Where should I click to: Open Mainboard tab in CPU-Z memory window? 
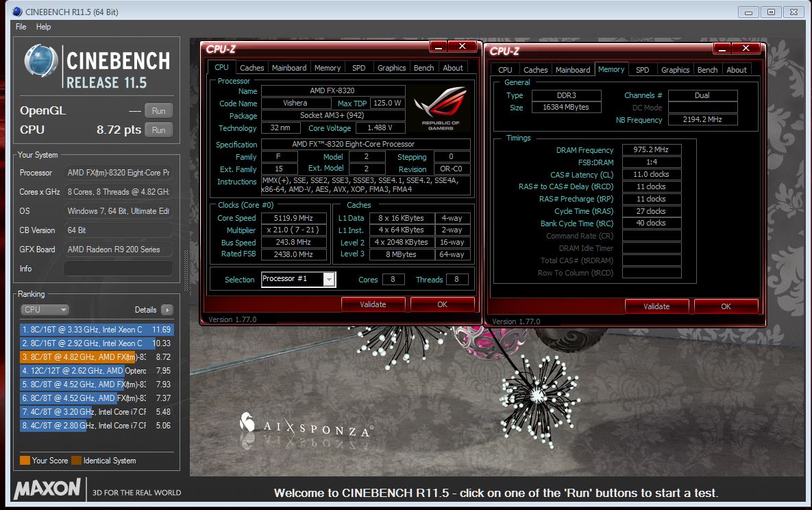(x=573, y=69)
